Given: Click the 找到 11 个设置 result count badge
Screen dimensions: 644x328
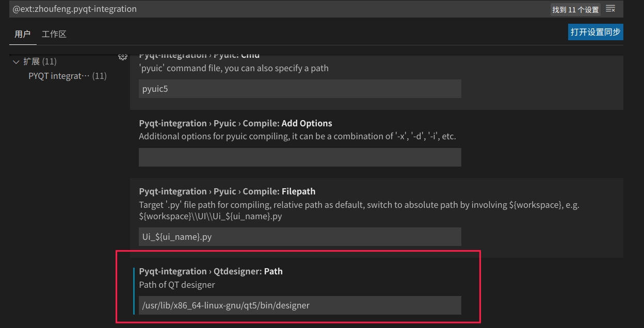Looking at the screenshot, I should tap(575, 10).
